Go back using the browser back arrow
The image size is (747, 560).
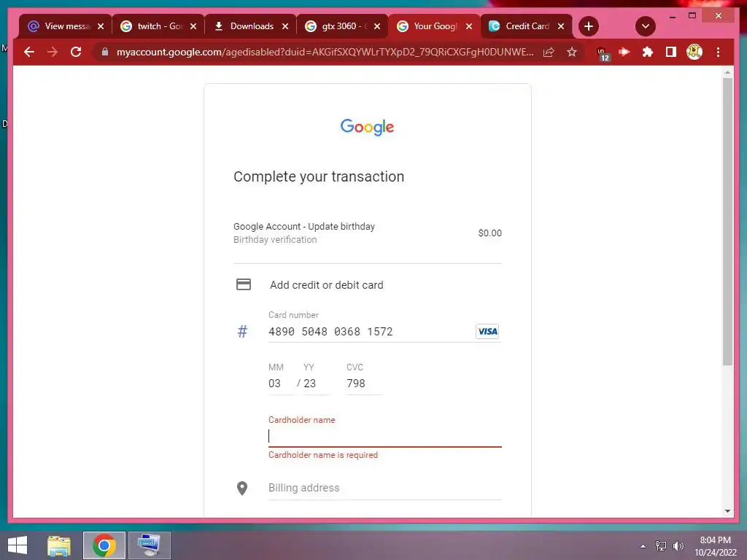tap(29, 52)
